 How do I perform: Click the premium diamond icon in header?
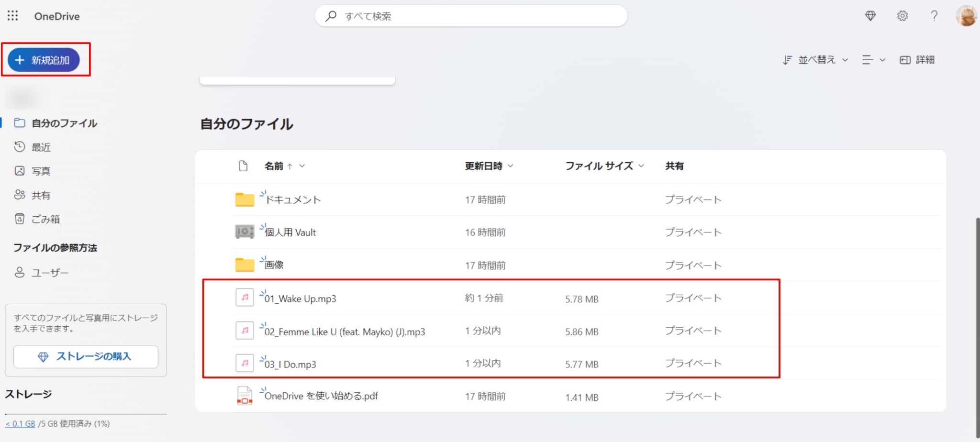pyautogui.click(x=870, y=16)
